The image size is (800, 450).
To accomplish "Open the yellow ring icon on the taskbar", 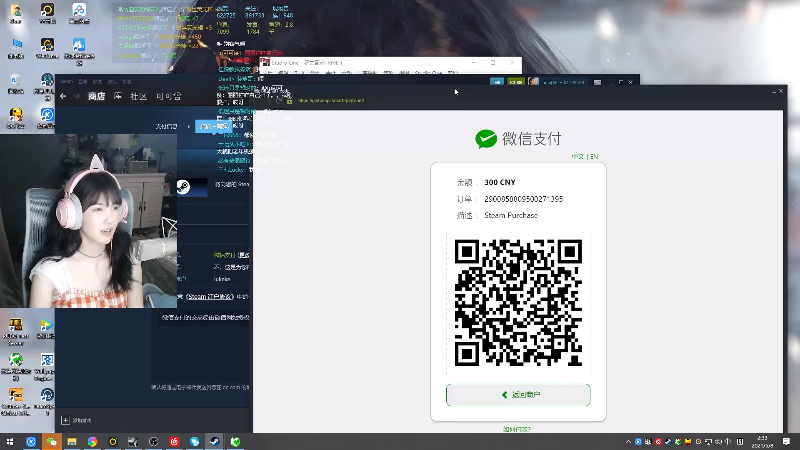I will 113,441.
